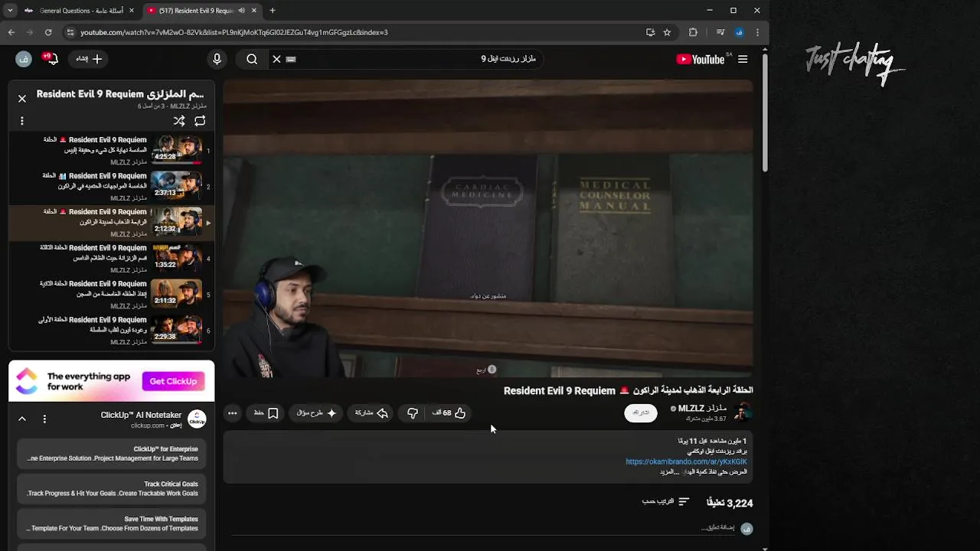Open the MLZLZ channel name link
Screen dimensions: 980x551
point(701,408)
